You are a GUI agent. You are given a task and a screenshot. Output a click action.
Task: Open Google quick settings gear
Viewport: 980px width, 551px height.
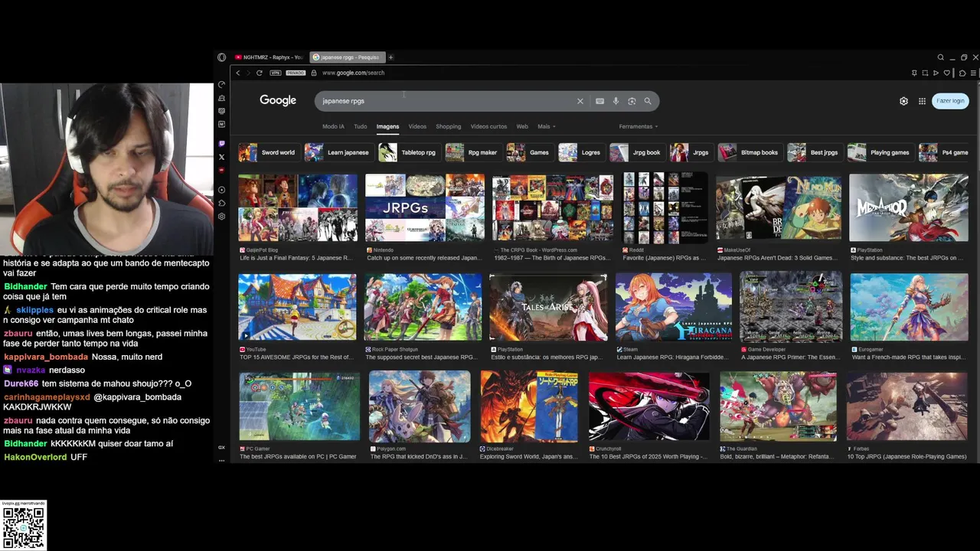[x=903, y=101]
